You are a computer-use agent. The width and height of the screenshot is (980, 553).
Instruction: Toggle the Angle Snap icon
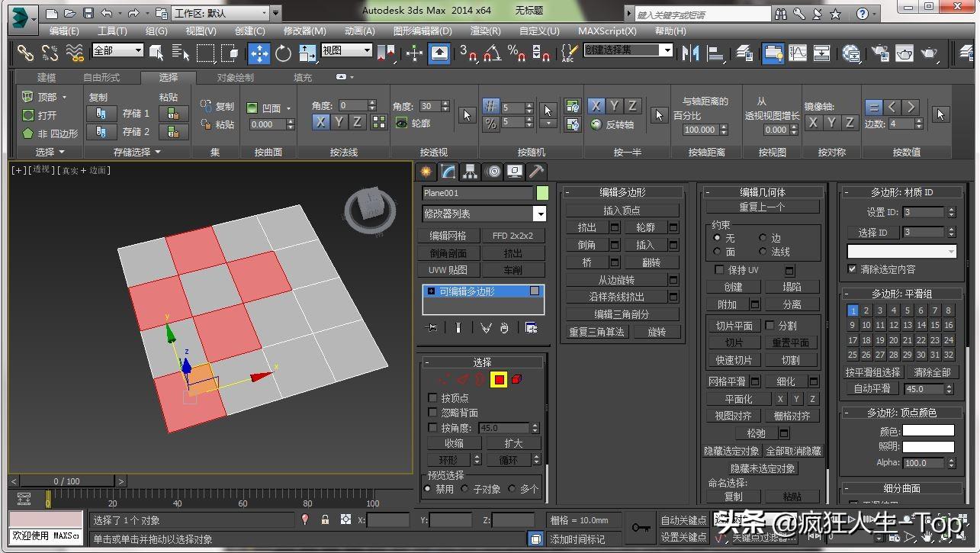pos(492,53)
